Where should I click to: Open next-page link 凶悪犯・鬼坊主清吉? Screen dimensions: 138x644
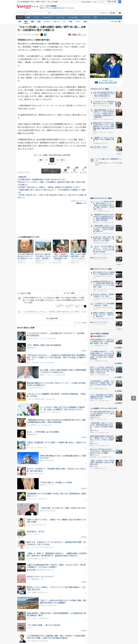[52, 155]
